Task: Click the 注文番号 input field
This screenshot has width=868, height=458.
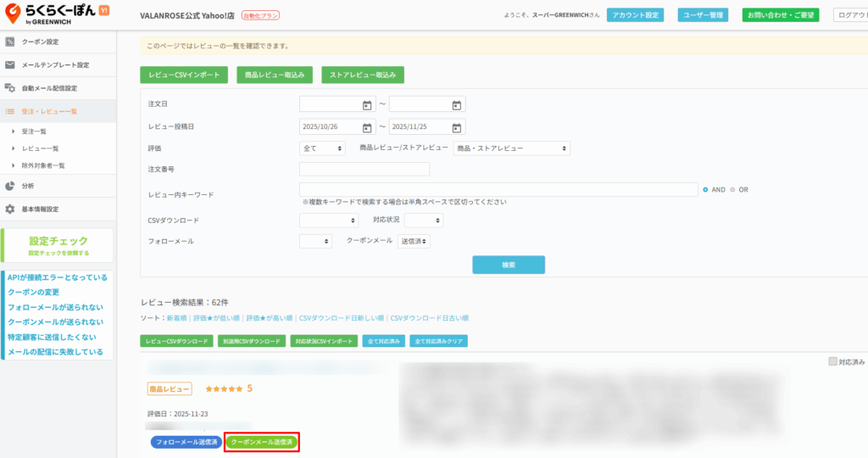Action: point(364,170)
